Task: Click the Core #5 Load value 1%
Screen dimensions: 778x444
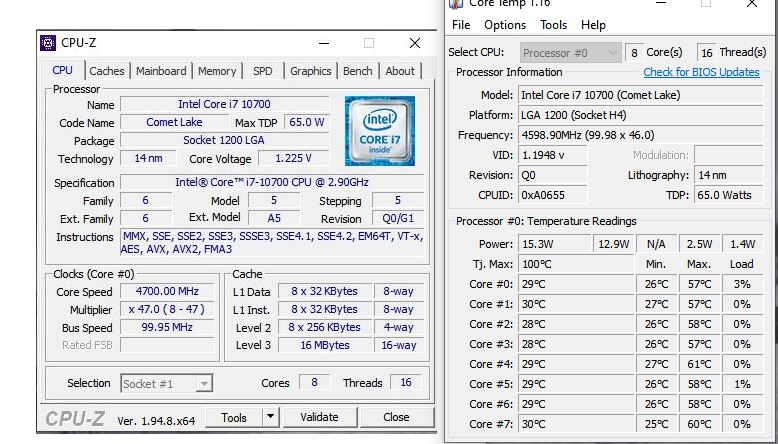Action: point(742,383)
